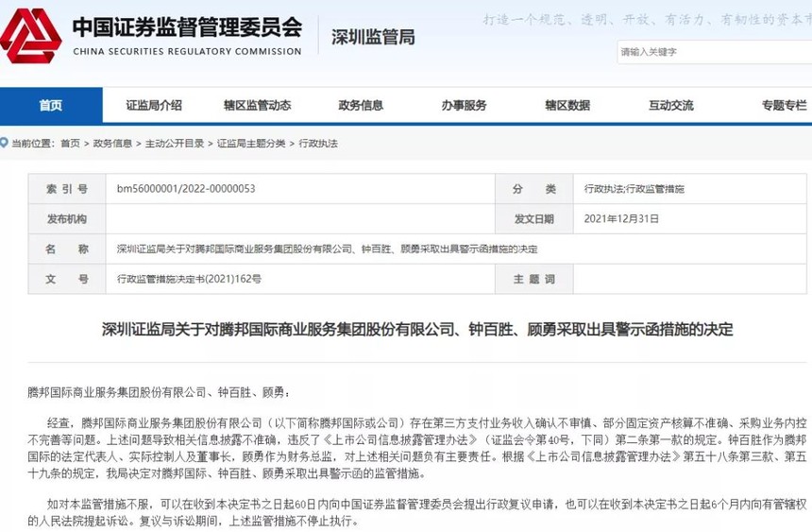Click the paragraph beginning 经查，腾邦国际
This screenshot has width=812, height=532.
pos(417,448)
